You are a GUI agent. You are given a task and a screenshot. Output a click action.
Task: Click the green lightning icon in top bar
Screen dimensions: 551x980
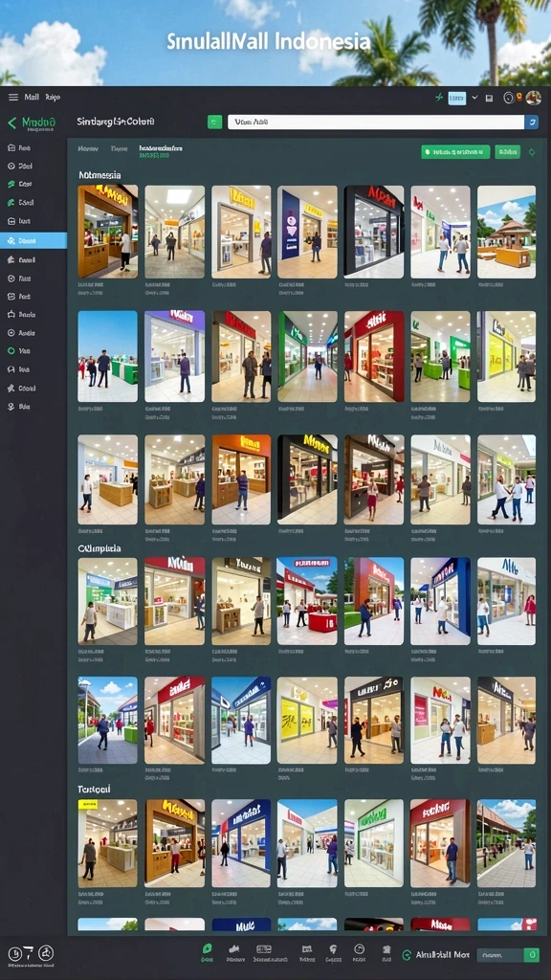coord(439,98)
